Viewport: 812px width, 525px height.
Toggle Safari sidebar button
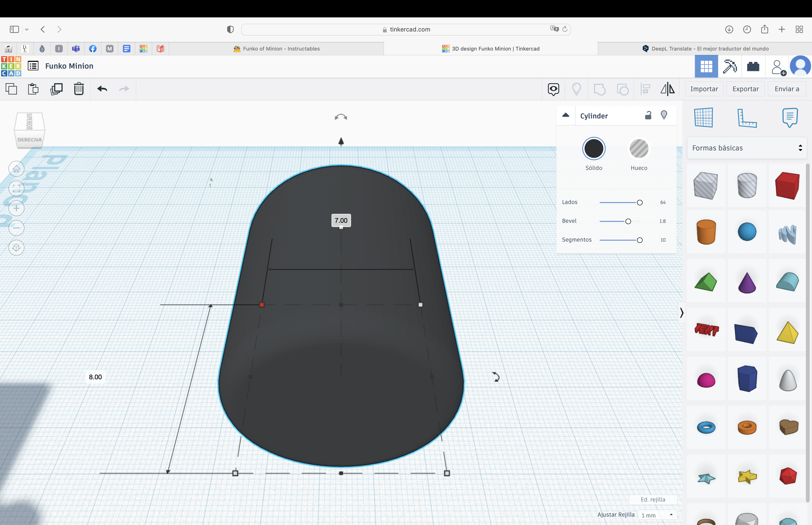click(x=14, y=29)
